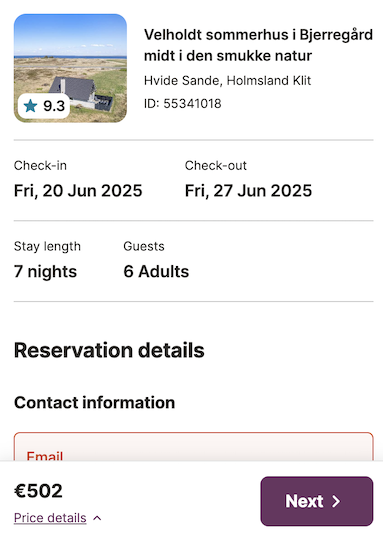Click the Guests label

tap(144, 246)
